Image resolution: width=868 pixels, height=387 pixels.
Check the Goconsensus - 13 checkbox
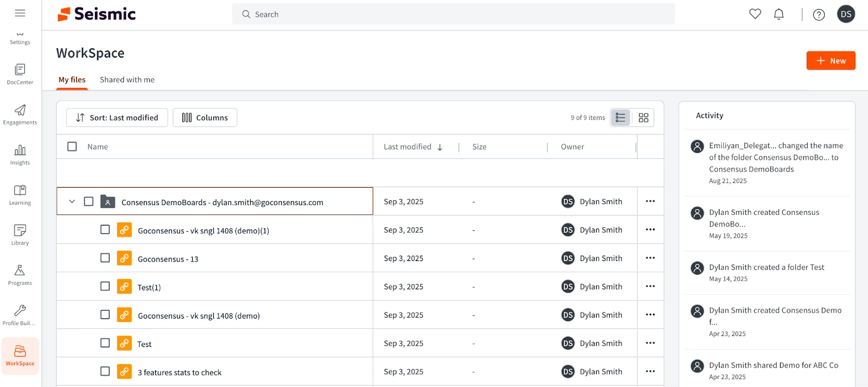pos(105,258)
